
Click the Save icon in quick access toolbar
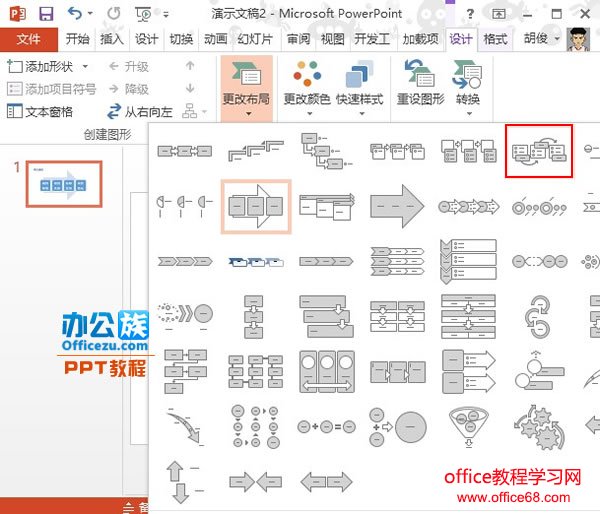[46, 14]
